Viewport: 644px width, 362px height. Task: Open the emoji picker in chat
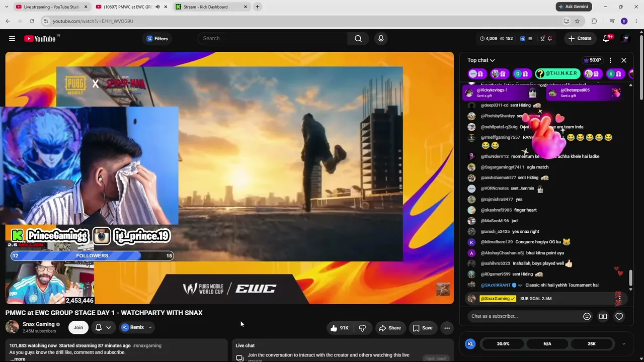(x=587, y=316)
